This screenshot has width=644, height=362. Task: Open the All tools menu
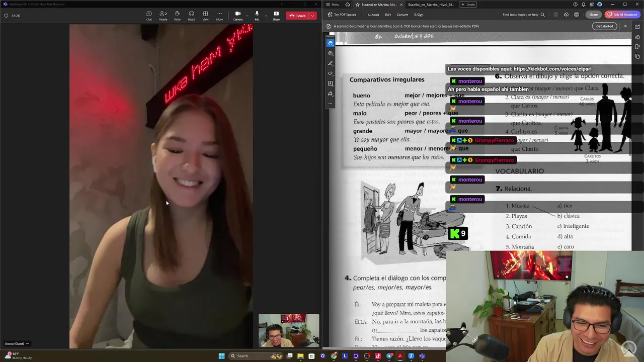[x=373, y=15]
